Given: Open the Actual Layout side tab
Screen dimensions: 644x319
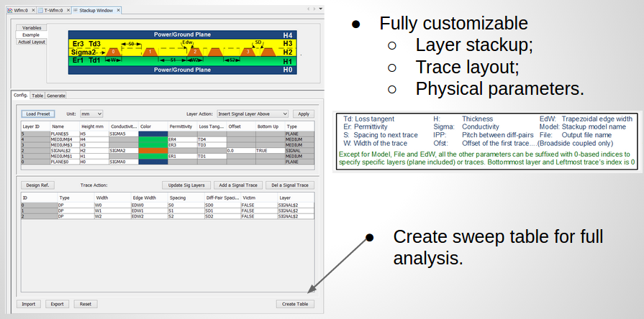Looking at the screenshot, I should click(x=32, y=42).
